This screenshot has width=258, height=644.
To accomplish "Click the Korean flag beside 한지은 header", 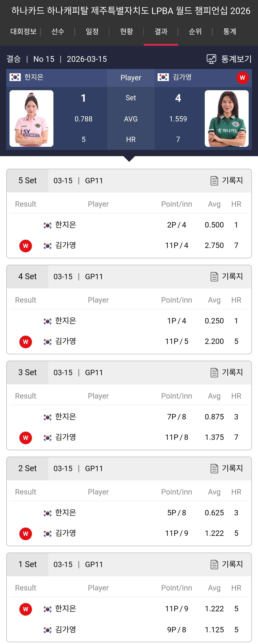I will 15,77.
